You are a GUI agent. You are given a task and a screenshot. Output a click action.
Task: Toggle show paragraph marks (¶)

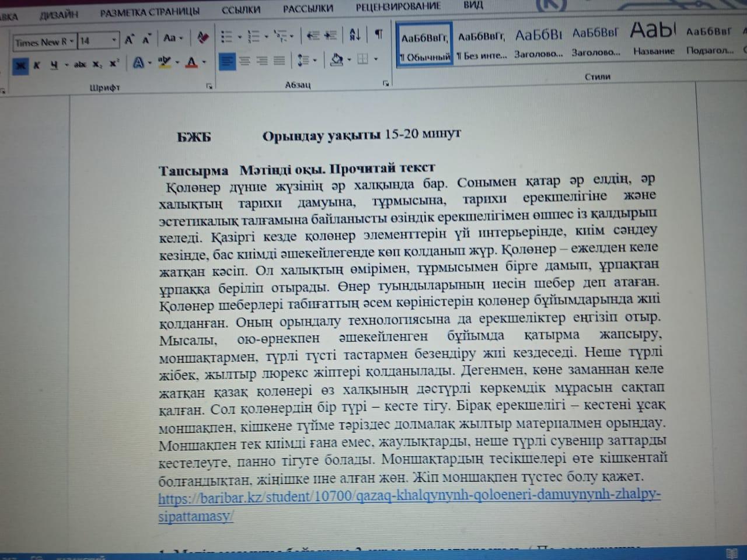(379, 35)
